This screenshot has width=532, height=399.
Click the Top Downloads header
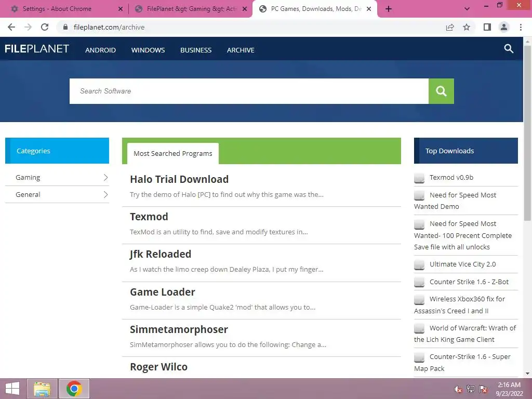pyautogui.click(x=466, y=151)
